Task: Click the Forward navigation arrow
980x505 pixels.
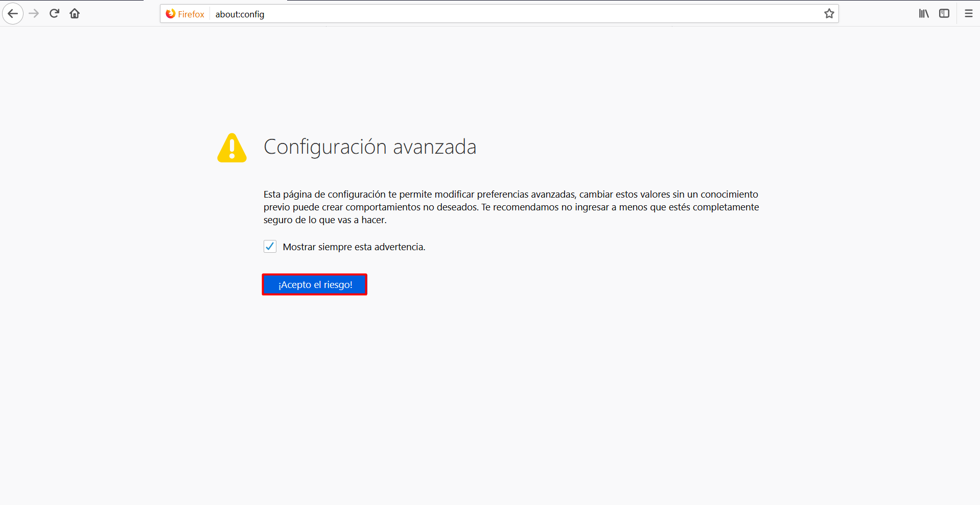Action: 34,14
